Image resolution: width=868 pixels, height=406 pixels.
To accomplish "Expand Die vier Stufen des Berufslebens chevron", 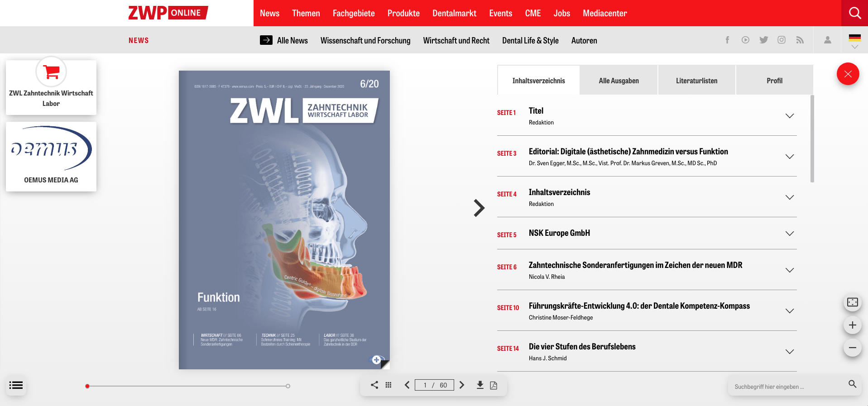I will coord(790,352).
